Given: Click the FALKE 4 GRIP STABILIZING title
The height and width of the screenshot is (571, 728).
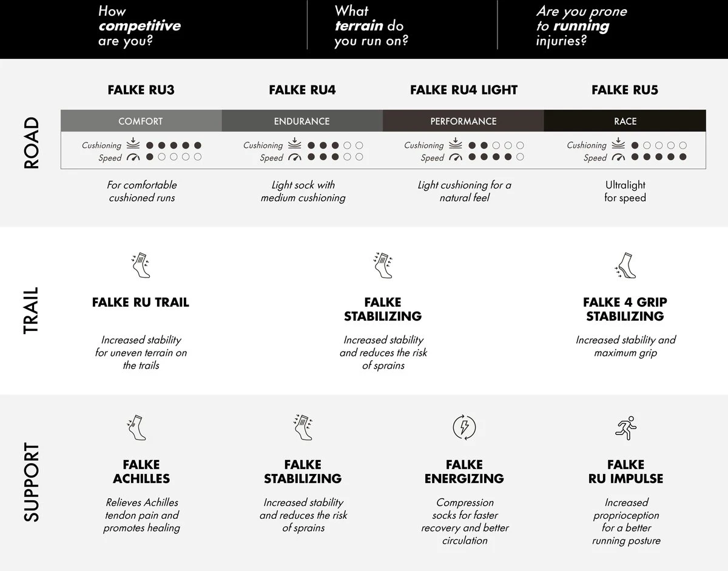Looking at the screenshot, I should [x=625, y=309].
